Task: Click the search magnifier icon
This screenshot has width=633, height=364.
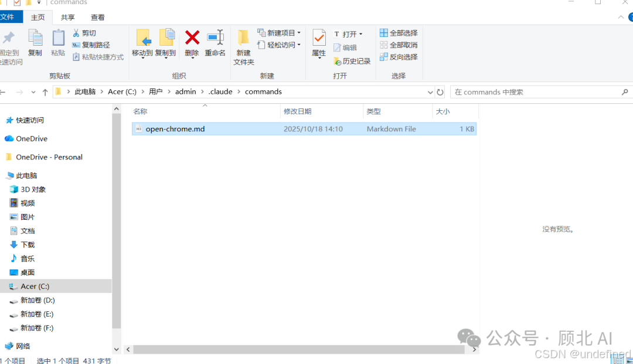Action: pos(625,92)
